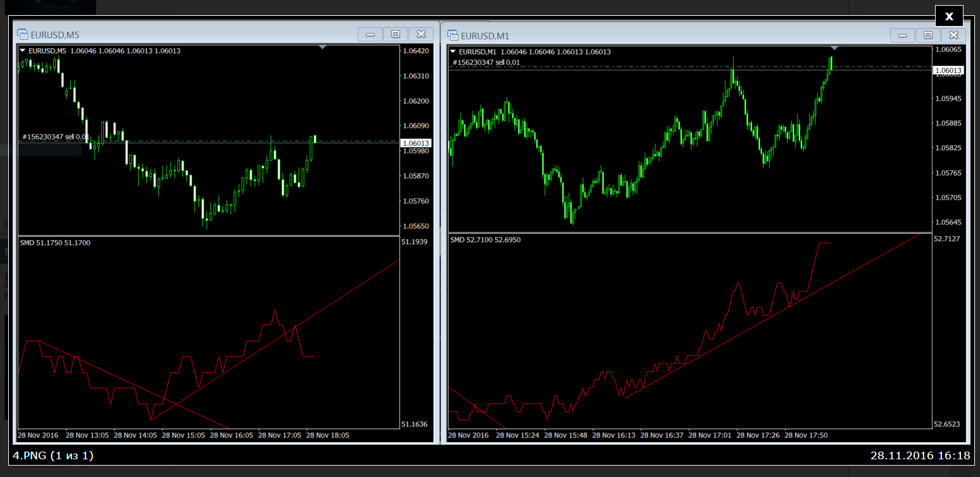Click the 51.1939 indicator scale value
980x477 pixels.
click(x=414, y=242)
